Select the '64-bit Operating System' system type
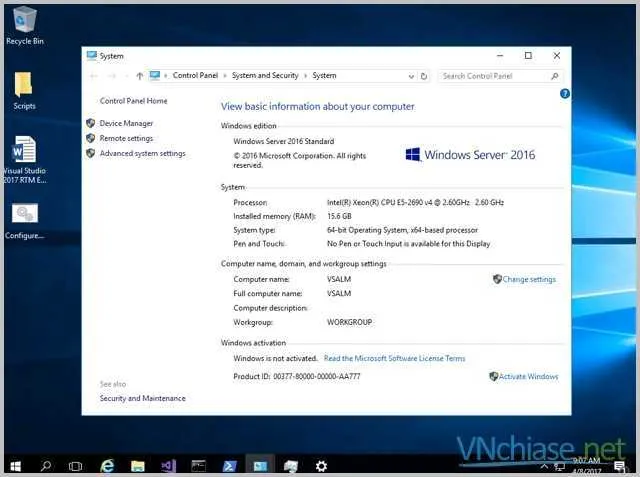Screen dimensions: 640x477 point(402,230)
